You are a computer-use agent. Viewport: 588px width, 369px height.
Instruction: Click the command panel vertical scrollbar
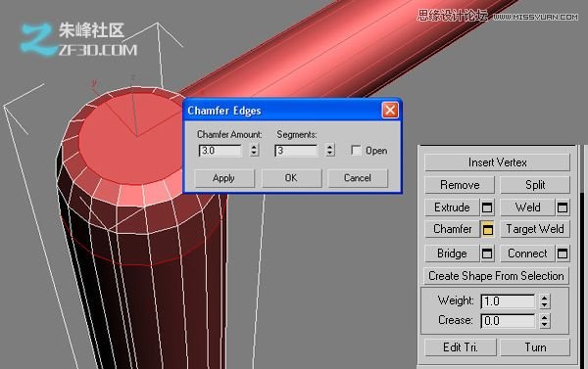point(581,256)
